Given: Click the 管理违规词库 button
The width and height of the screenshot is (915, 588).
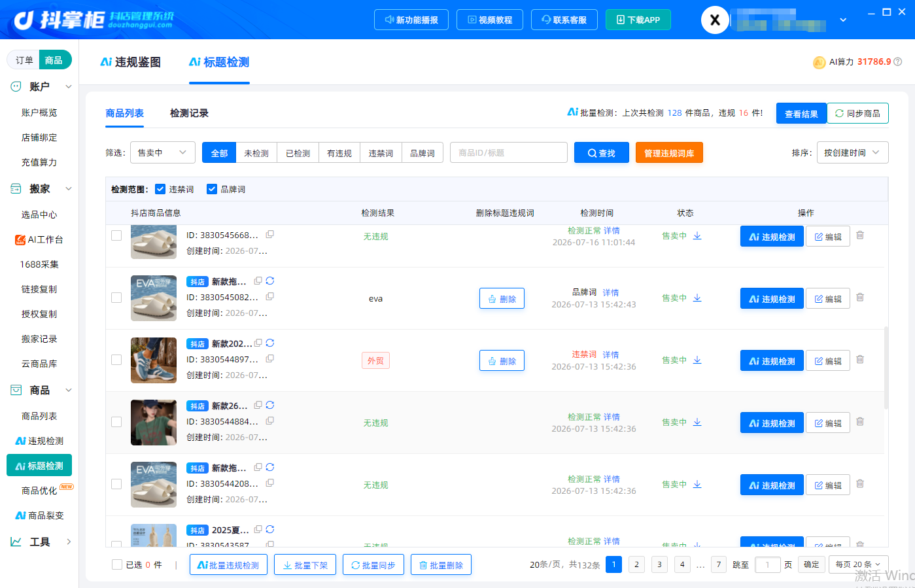Looking at the screenshot, I should [669, 153].
